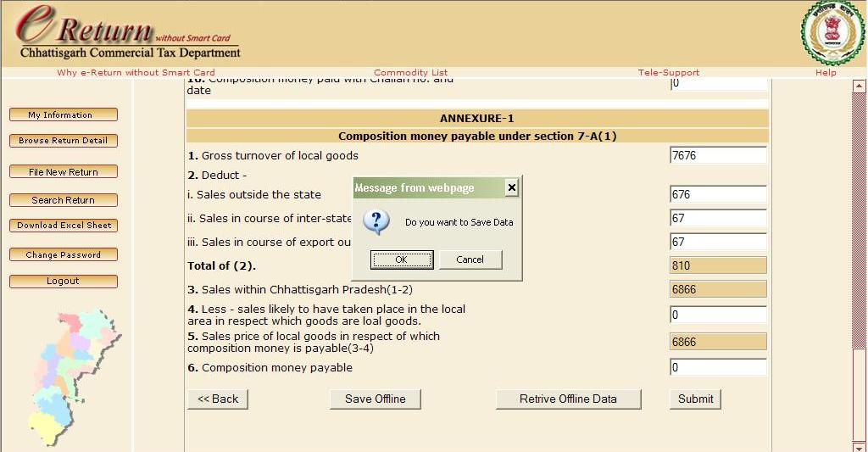Select Browse Return Detail in sidebar
868x452 pixels.
pyautogui.click(x=63, y=141)
